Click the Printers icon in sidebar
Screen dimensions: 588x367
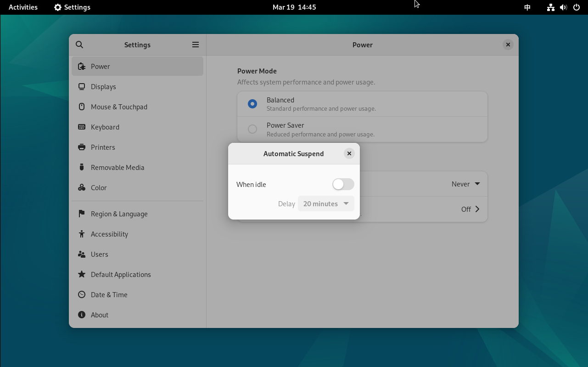[x=82, y=147]
